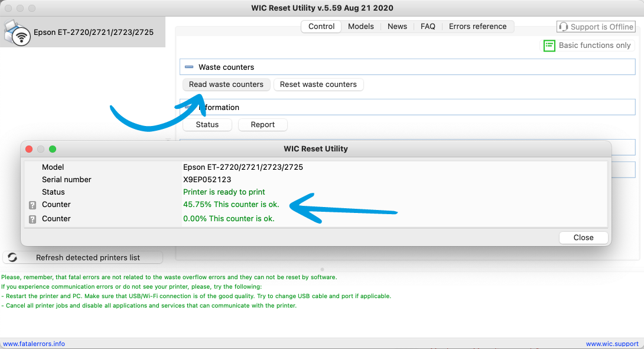
Task: Switch to the Control tab
Action: (x=321, y=26)
